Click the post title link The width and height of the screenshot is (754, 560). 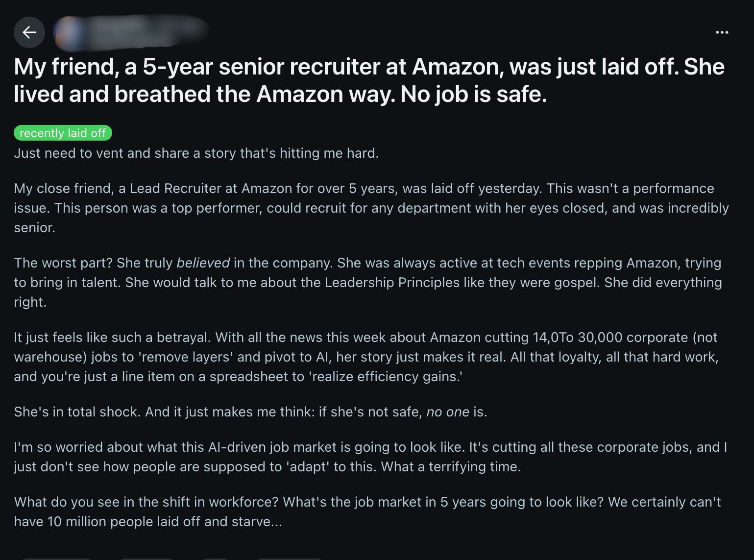[368, 79]
